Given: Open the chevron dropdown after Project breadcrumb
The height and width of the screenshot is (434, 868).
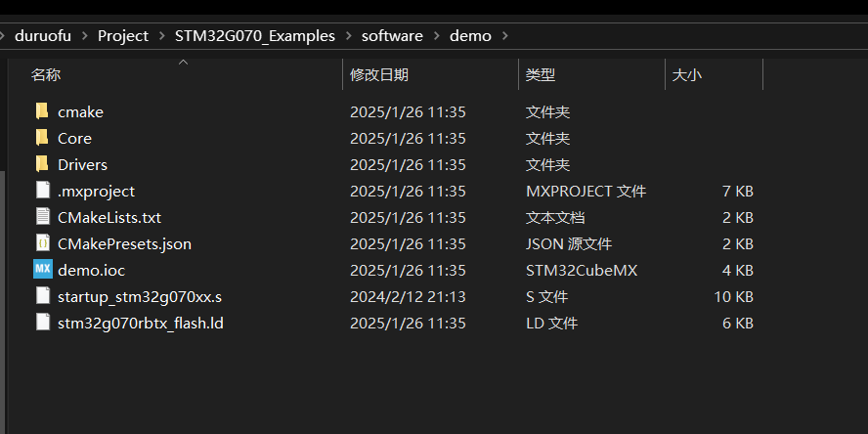Looking at the screenshot, I should click(x=161, y=36).
